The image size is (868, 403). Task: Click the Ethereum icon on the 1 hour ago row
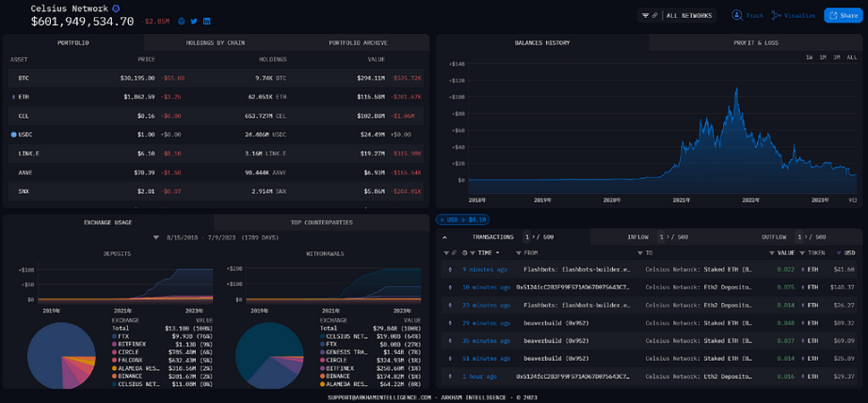(x=449, y=377)
